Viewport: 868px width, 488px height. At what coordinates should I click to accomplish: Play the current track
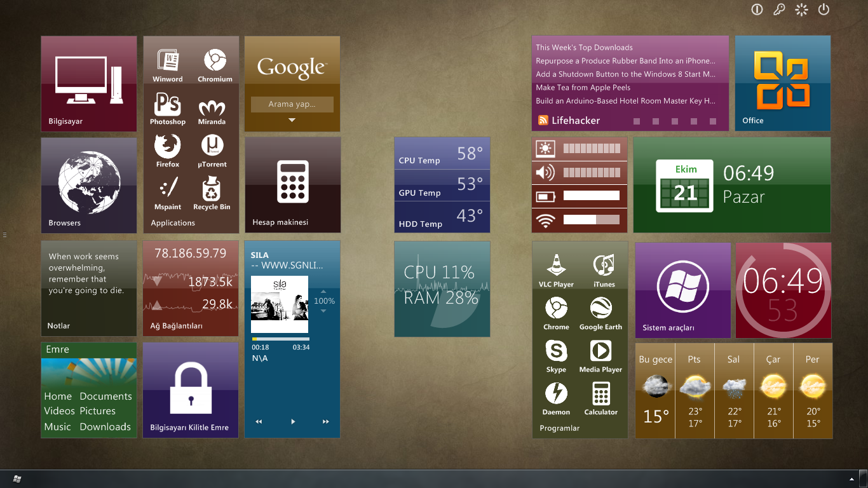coord(293,421)
